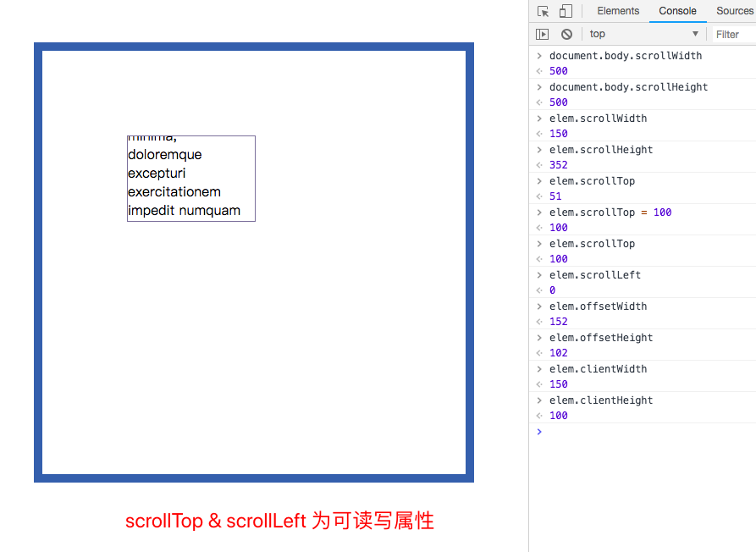Screen dimensions: 756x552
Task: Click the elem.offsetWidth console entry
Action: point(598,306)
